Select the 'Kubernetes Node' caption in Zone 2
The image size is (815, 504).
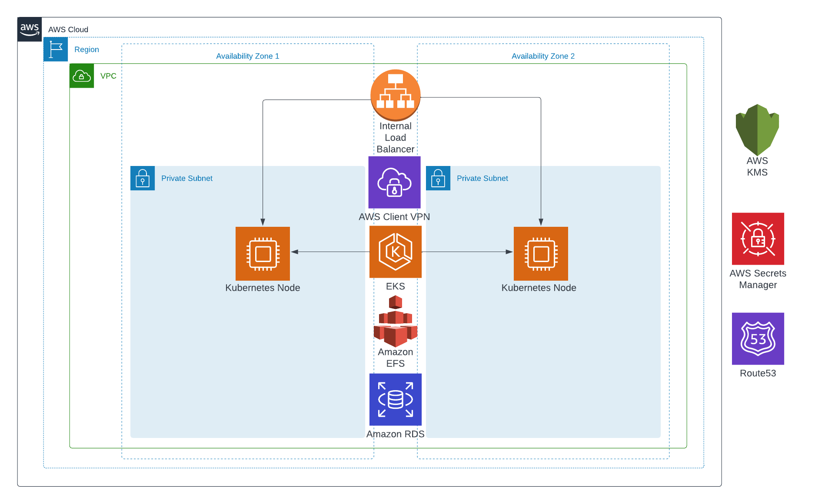pos(539,288)
